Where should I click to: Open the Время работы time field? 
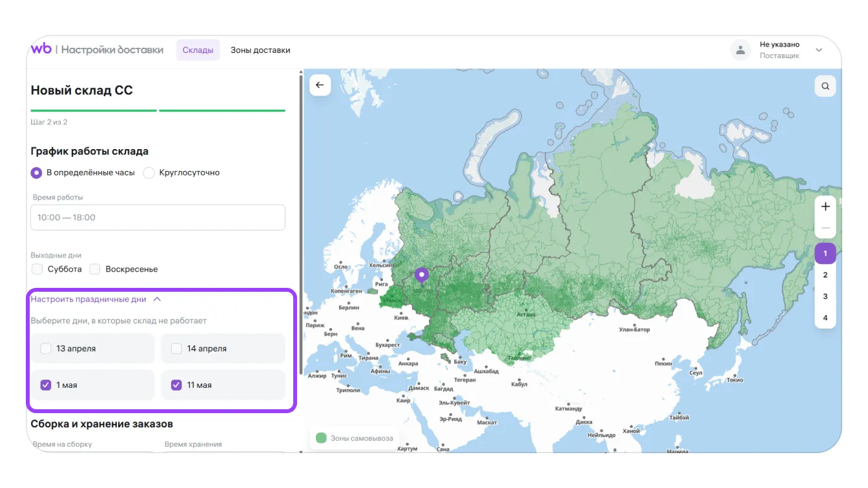pyautogui.click(x=158, y=218)
